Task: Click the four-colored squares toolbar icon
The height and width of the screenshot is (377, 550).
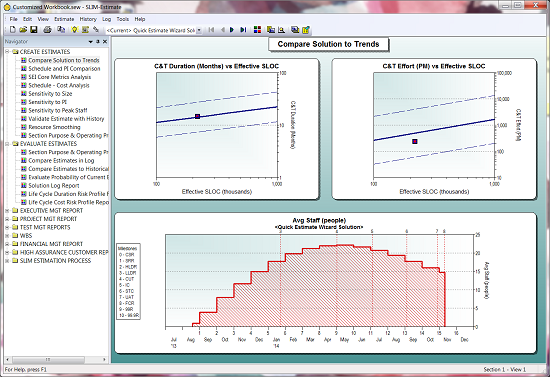Action: click(x=257, y=30)
